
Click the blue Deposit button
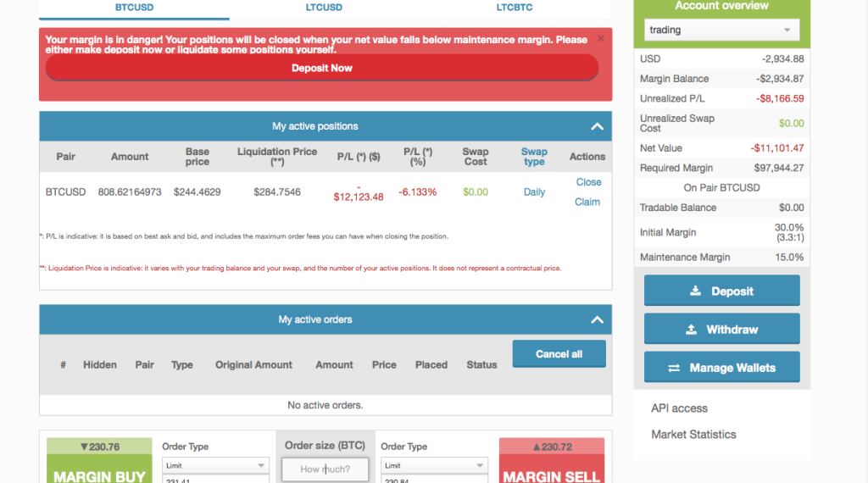pyautogui.click(x=722, y=291)
